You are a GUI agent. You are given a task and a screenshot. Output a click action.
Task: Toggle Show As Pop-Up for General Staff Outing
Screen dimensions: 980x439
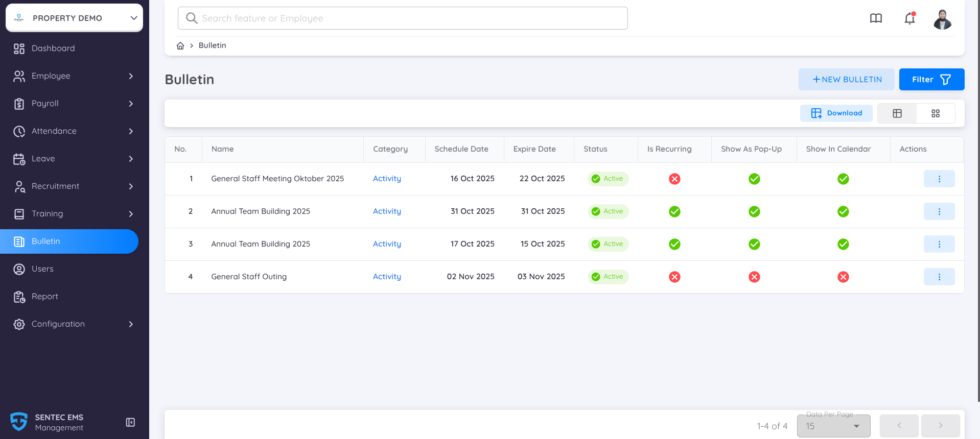tap(754, 277)
